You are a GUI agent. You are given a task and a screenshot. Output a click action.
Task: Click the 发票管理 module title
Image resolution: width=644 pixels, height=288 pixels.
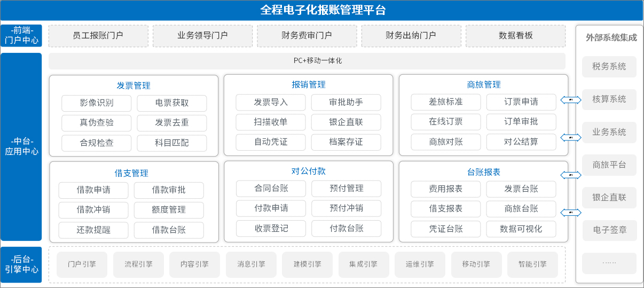[x=133, y=85]
